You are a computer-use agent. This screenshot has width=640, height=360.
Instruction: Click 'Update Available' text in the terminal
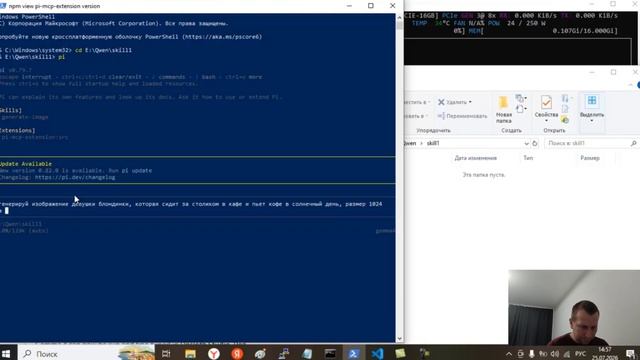(x=26, y=164)
